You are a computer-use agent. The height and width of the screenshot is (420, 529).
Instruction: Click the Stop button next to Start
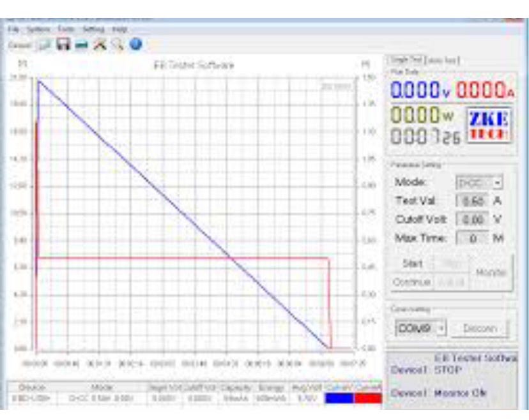451,264
